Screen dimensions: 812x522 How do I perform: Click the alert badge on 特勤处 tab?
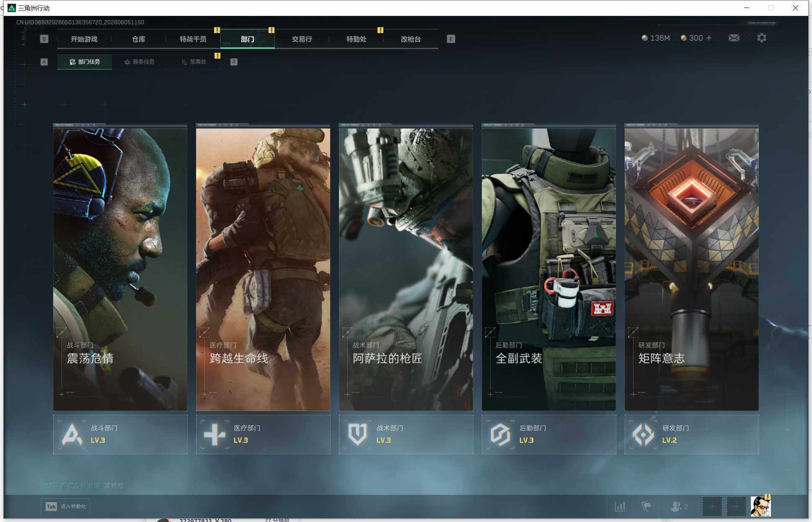[x=380, y=30]
